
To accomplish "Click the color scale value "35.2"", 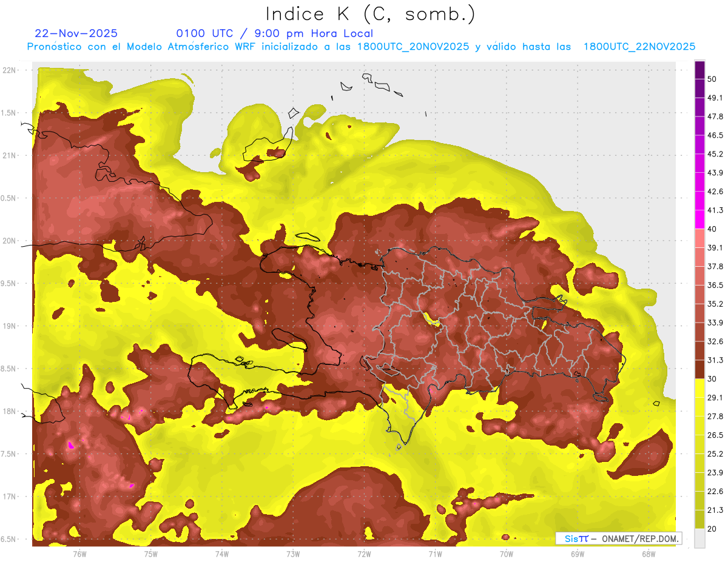I will tap(715, 304).
